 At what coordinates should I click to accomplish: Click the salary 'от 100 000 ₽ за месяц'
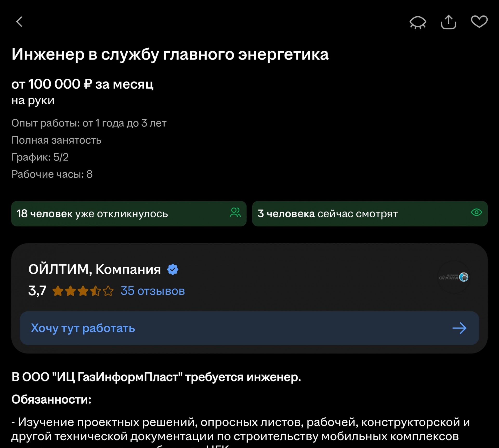(x=82, y=84)
